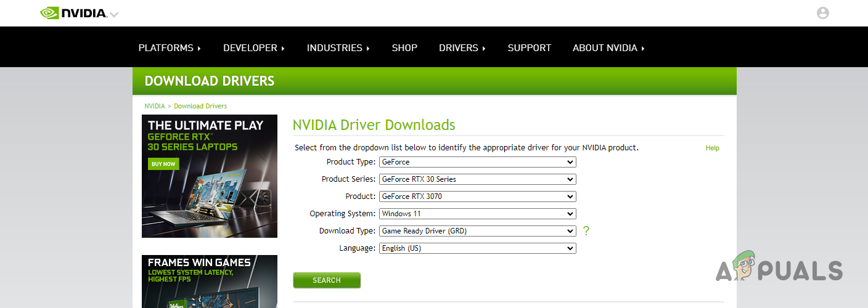Open the user account icon
Screen dimensions: 868x308
click(x=822, y=13)
